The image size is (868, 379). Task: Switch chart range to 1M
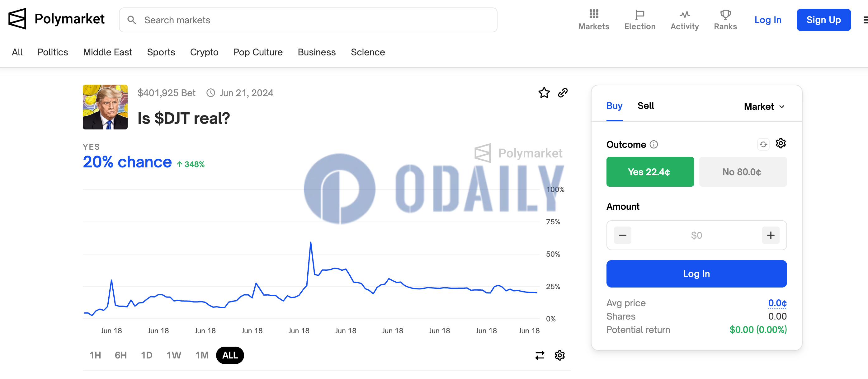pyautogui.click(x=202, y=355)
